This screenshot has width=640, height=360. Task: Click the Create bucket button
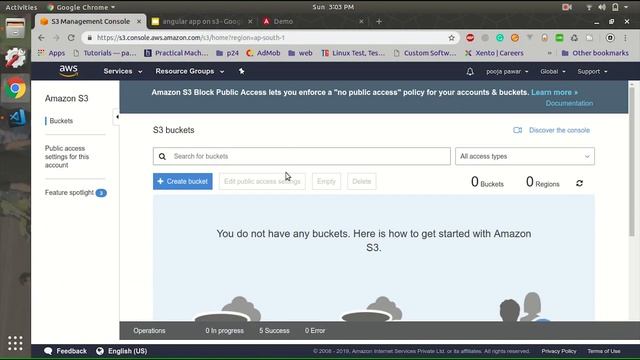click(x=182, y=181)
